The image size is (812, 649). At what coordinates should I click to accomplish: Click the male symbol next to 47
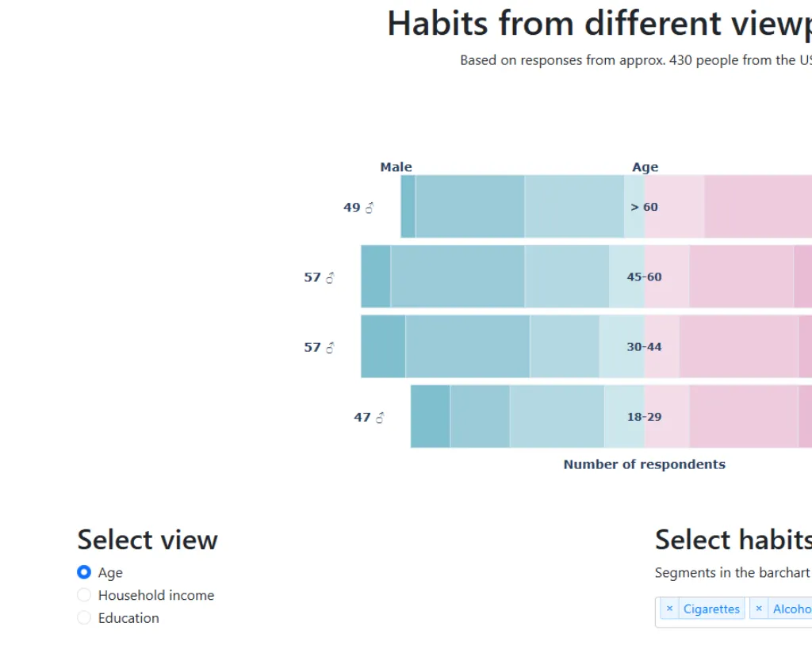click(x=380, y=418)
